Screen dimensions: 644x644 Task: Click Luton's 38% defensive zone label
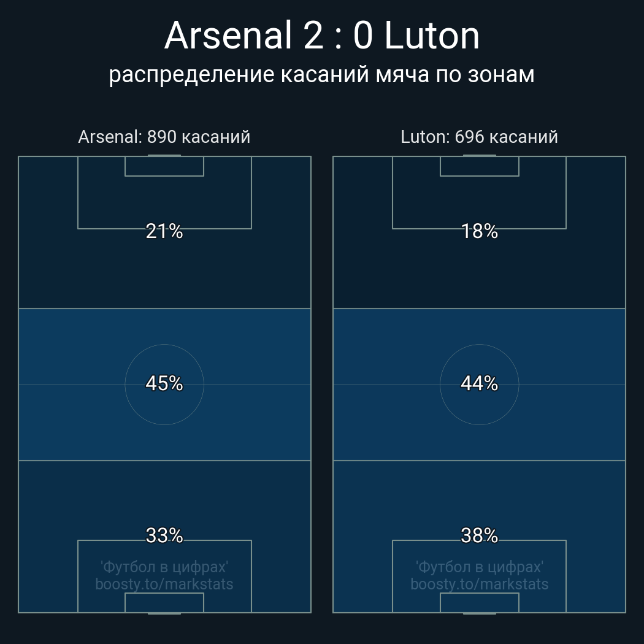(479, 535)
